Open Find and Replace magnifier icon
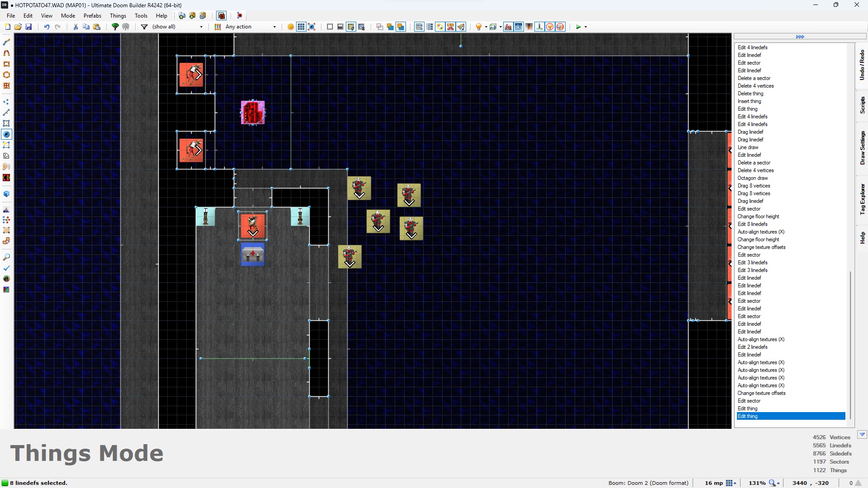This screenshot has height=488, width=868. click(6, 257)
